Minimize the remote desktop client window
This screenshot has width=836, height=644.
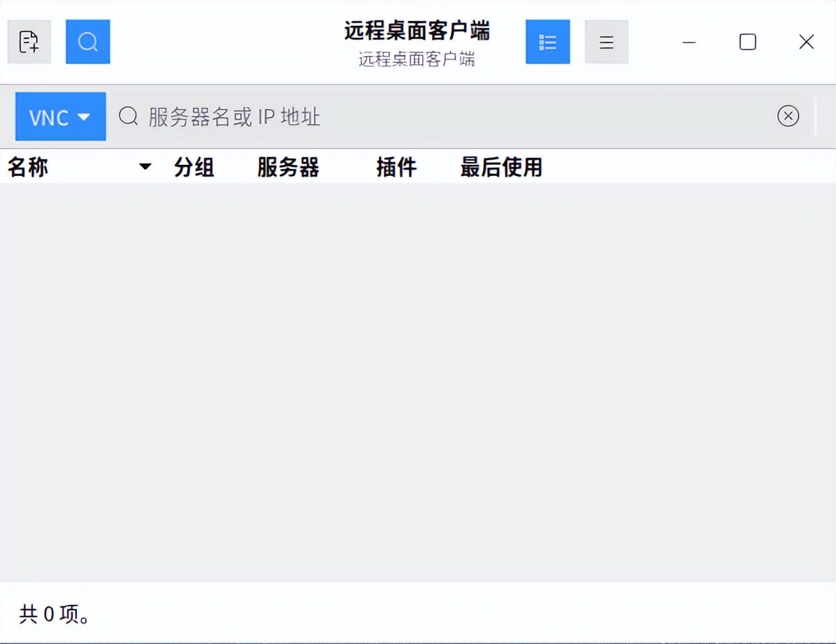(x=689, y=42)
